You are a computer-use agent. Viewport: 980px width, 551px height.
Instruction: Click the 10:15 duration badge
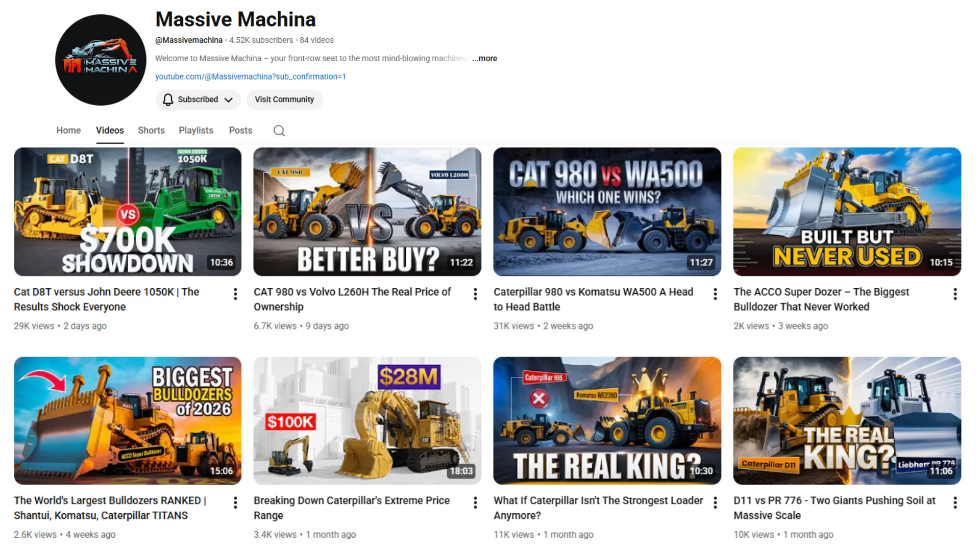941,262
